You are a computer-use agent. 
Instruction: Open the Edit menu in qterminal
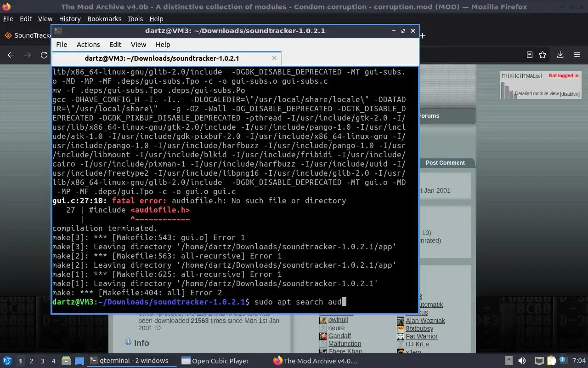[115, 45]
